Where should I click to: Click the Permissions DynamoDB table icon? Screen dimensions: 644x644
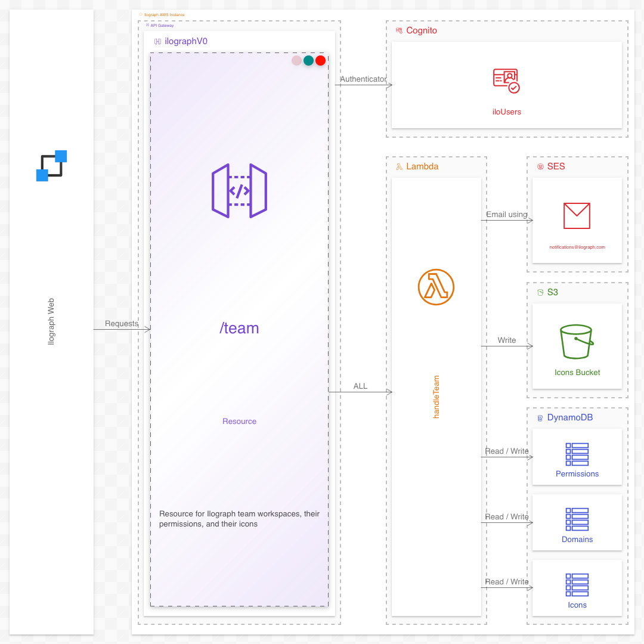(577, 454)
